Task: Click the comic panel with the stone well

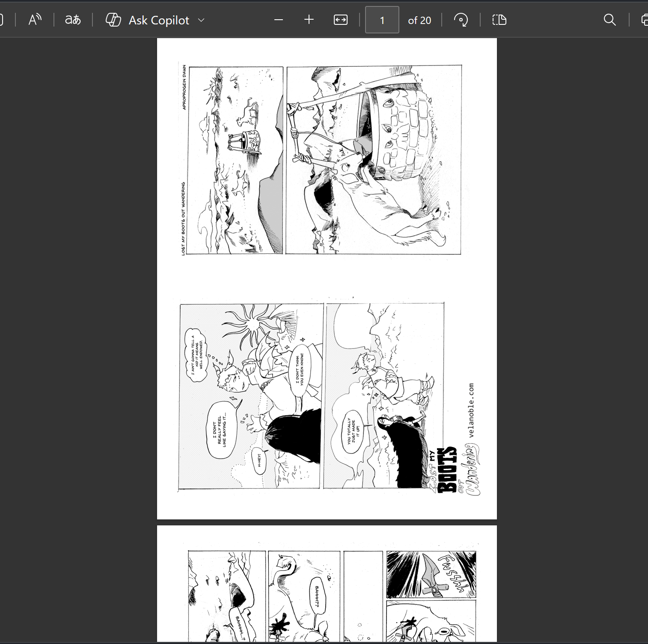Action: pyautogui.click(x=374, y=160)
